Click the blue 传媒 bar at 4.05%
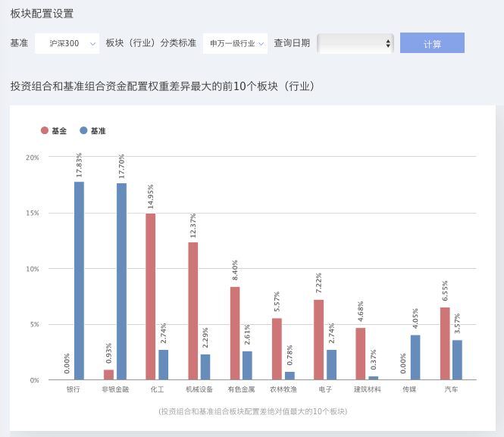Viewport: 504px width, 437px height. (415, 357)
